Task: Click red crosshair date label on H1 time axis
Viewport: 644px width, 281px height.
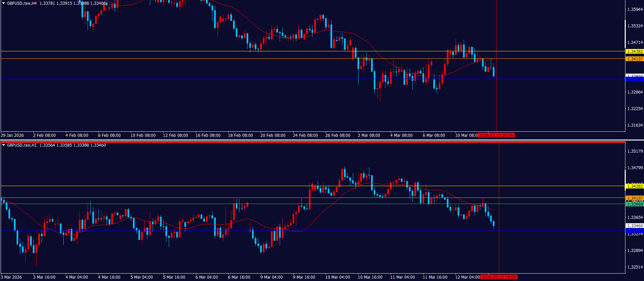Action: tap(499, 277)
